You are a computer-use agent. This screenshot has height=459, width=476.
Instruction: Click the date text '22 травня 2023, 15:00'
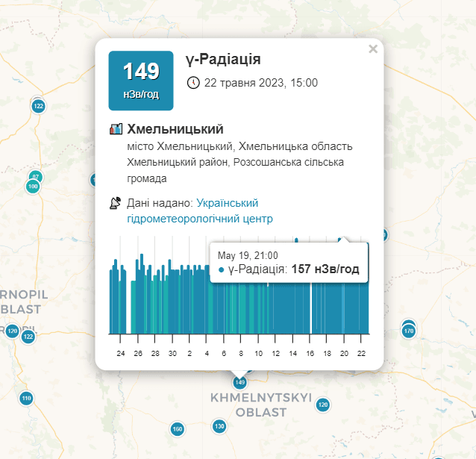261,83
